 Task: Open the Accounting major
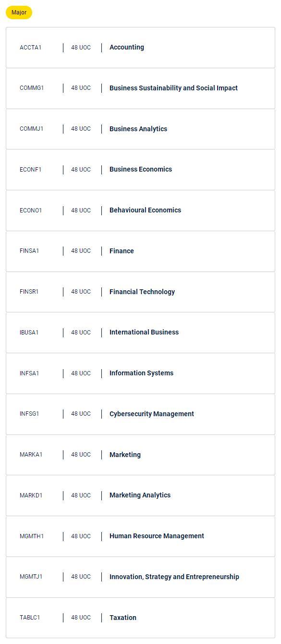coord(140,48)
